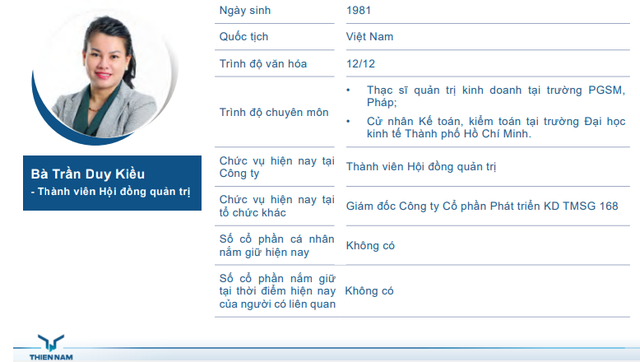Select the birth year value 1981
Screen dimensions: 640x362
point(358,10)
